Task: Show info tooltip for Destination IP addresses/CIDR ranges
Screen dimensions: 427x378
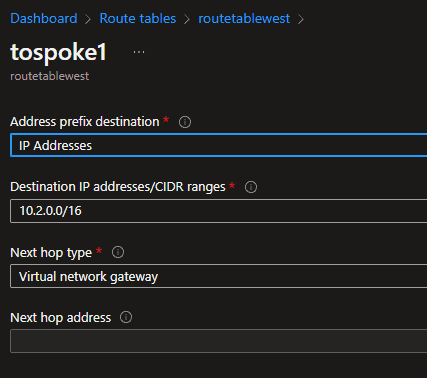Action: coord(251,187)
